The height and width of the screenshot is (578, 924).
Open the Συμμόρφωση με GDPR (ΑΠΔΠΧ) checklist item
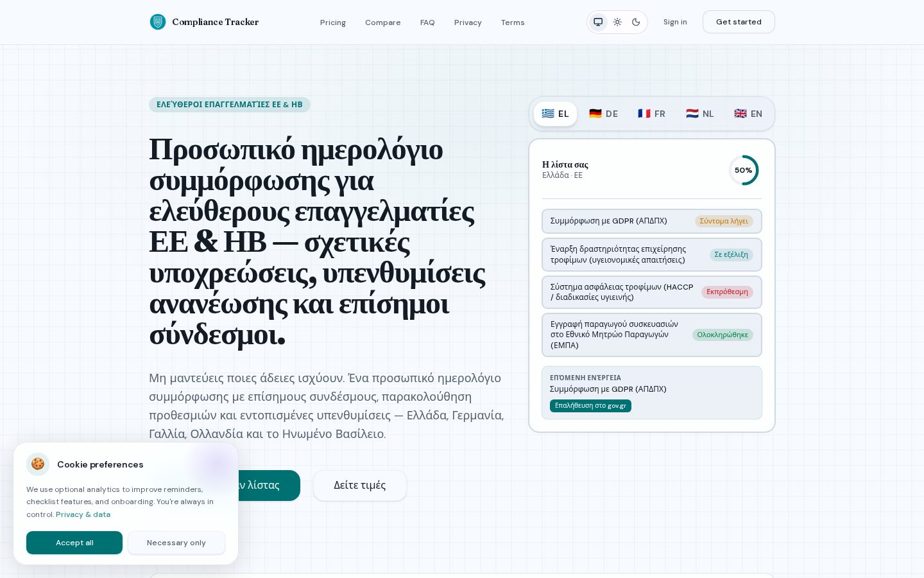[652, 221]
